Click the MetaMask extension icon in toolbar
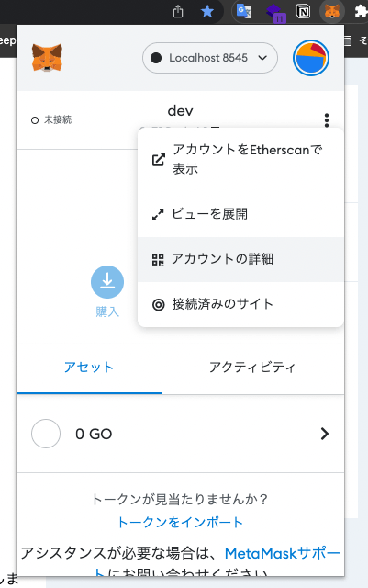 click(332, 11)
